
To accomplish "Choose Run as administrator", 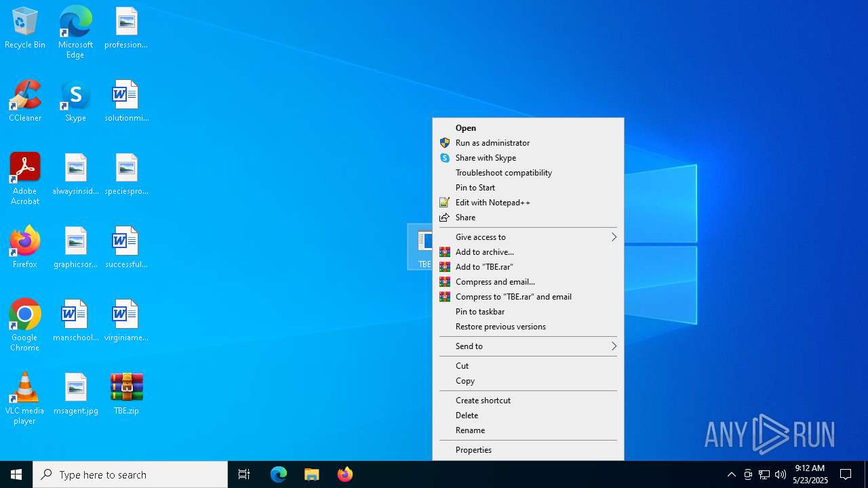I will point(528,143).
